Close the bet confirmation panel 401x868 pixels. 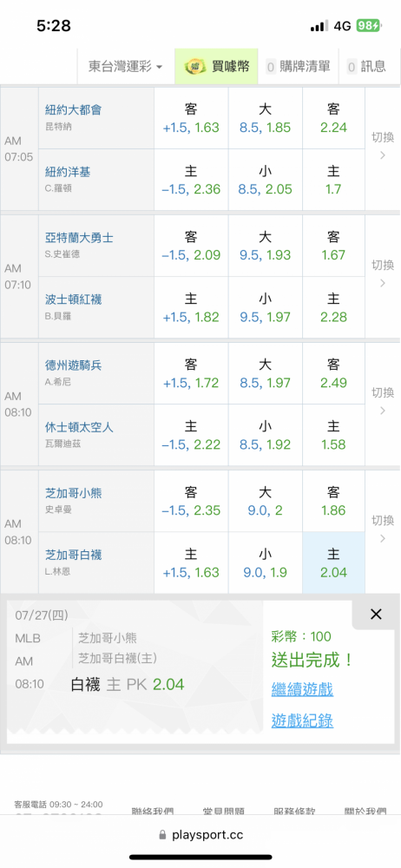(x=376, y=614)
